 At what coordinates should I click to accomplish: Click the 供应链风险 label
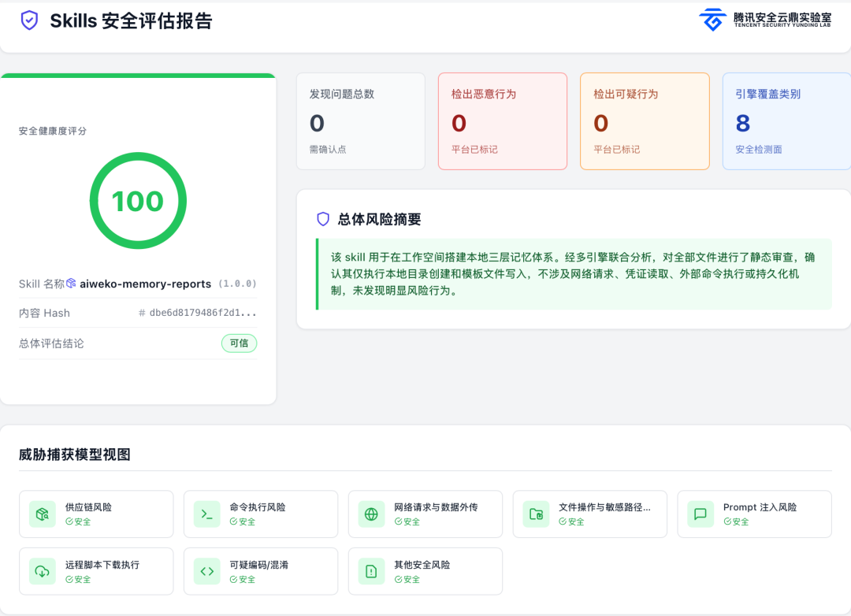pos(88,507)
